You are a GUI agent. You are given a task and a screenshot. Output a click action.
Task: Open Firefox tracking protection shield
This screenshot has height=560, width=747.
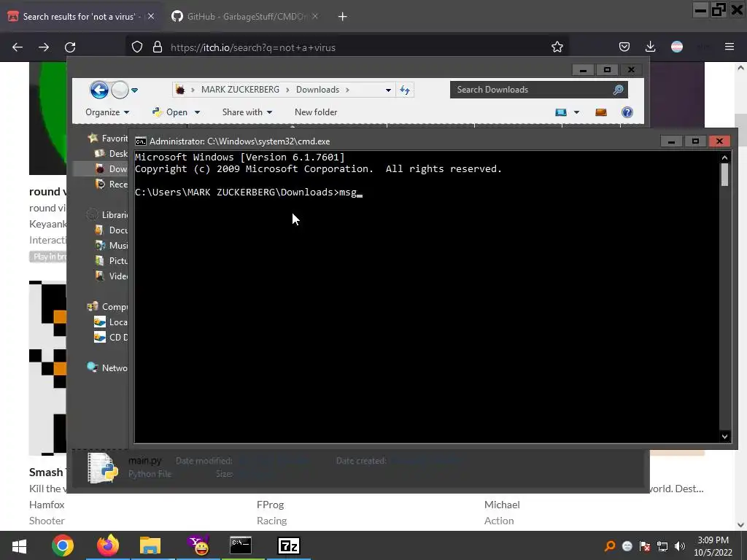pyautogui.click(x=137, y=47)
